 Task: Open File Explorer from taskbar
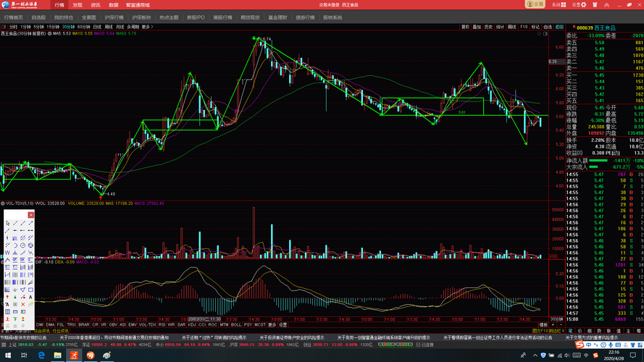coord(57,355)
